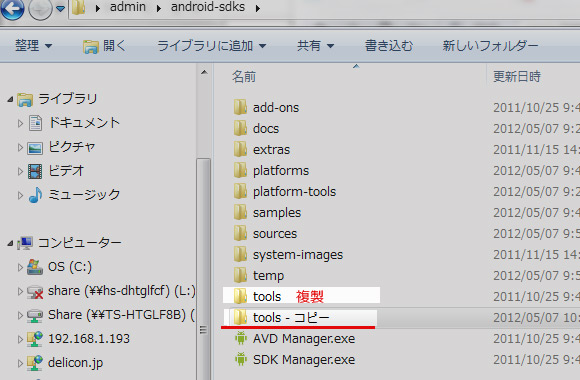Click the ピクチャ library icon

coord(35,148)
